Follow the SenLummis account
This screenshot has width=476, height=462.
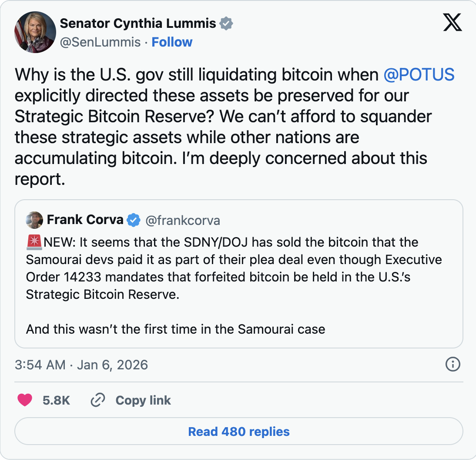tap(172, 42)
